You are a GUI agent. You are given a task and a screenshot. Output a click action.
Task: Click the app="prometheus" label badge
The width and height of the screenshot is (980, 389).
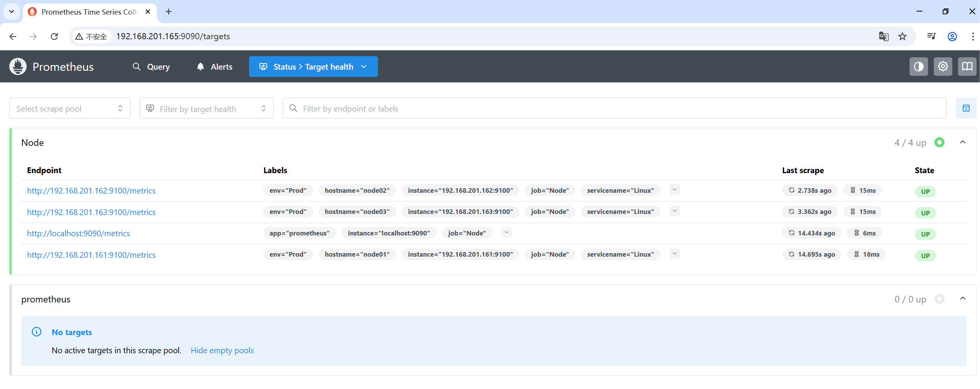click(299, 233)
